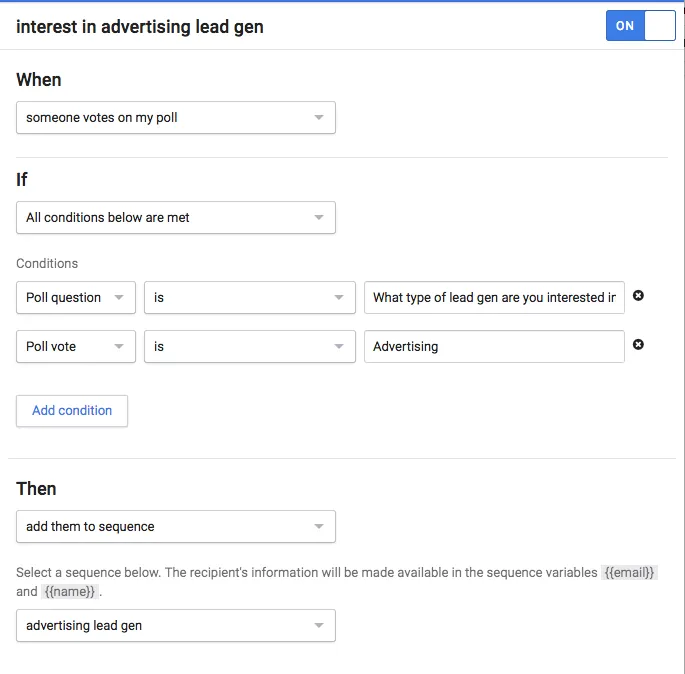Click the Add condition button
Image resolution: width=685 pixels, height=674 pixels.
(x=72, y=411)
